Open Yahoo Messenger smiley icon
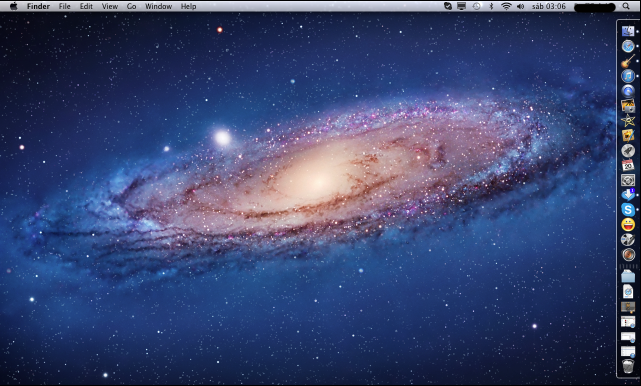 pyautogui.click(x=628, y=224)
